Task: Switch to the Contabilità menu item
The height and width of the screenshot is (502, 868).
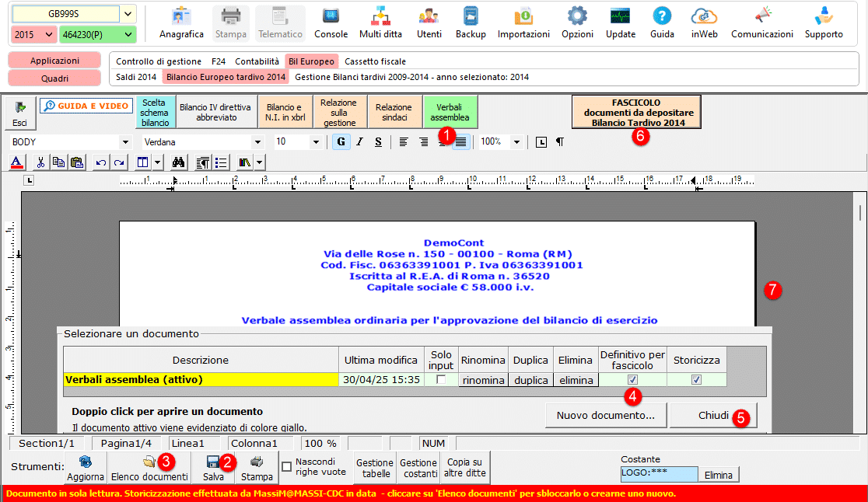Action: tap(257, 61)
